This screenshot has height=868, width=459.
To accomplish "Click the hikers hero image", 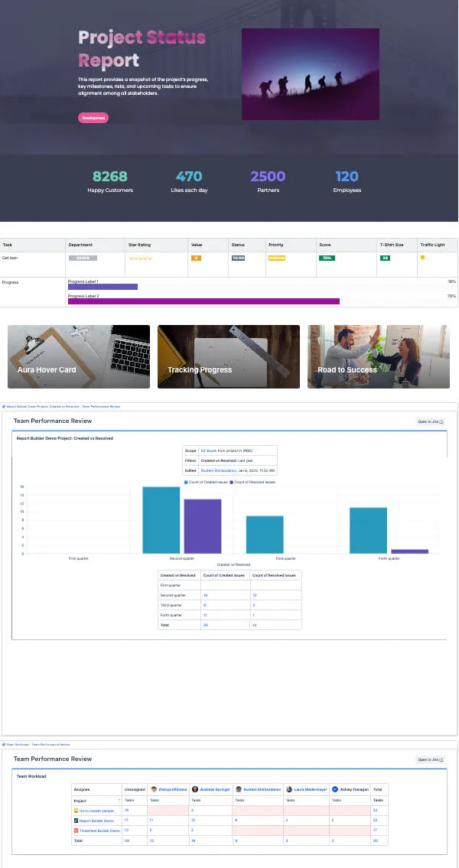I will point(311,74).
